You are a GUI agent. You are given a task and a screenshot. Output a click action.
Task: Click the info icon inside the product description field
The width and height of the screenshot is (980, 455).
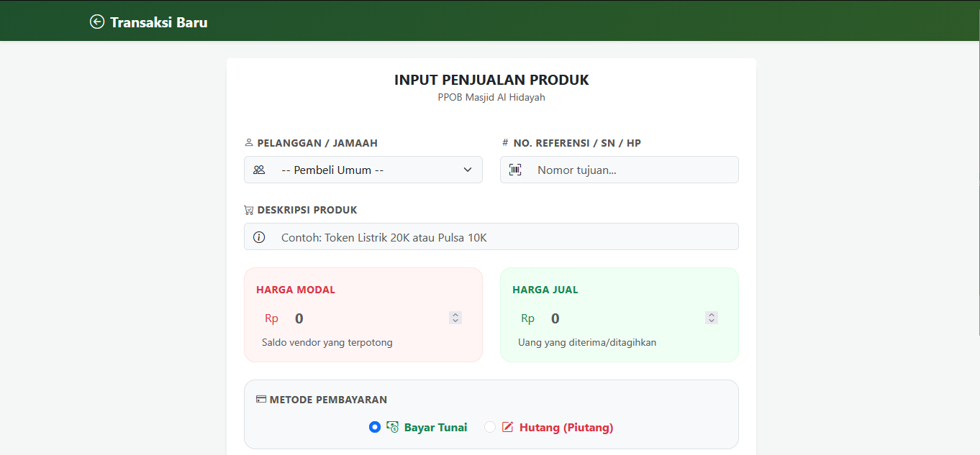click(x=259, y=236)
